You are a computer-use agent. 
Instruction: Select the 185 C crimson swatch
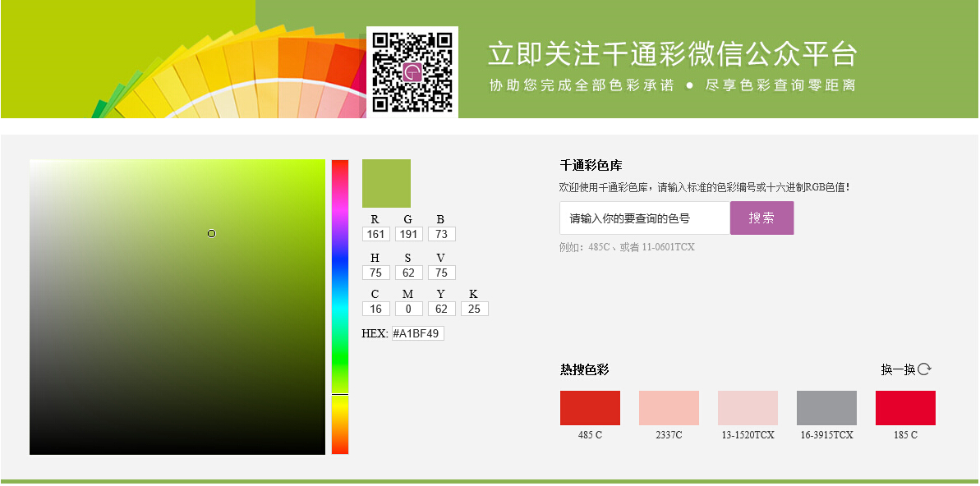tap(905, 408)
